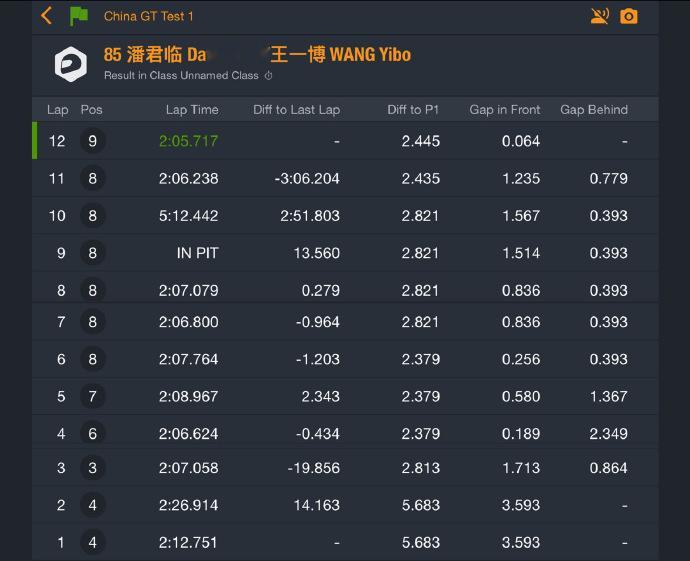690x561 pixels.
Task: Tap the back arrow icon
Action: tap(47, 16)
